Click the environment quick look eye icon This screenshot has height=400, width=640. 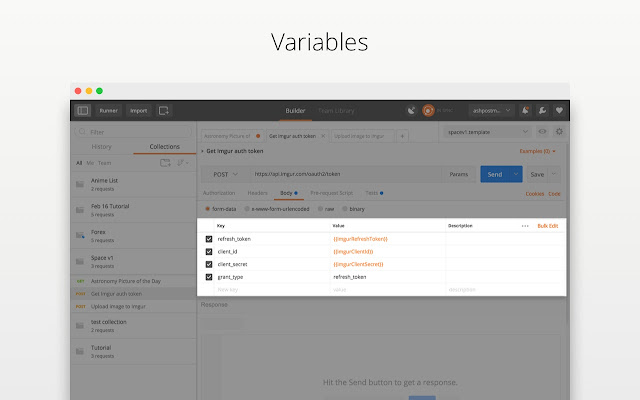[542, 131]
